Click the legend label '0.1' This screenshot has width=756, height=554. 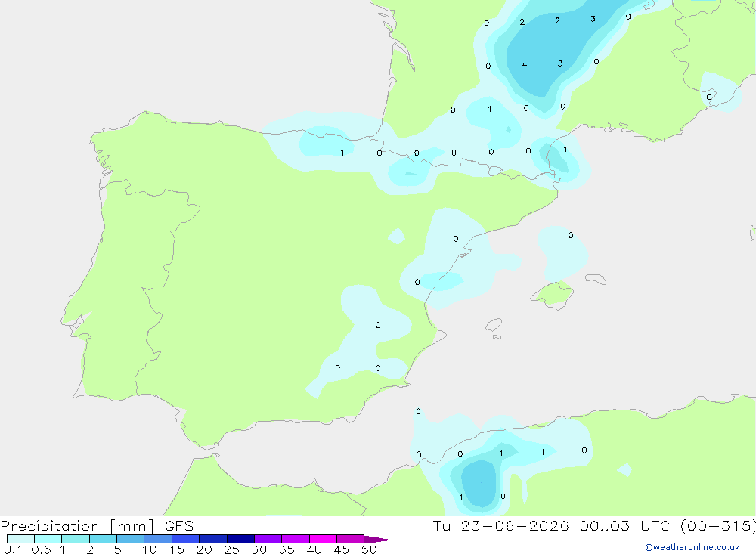point(13,549)
